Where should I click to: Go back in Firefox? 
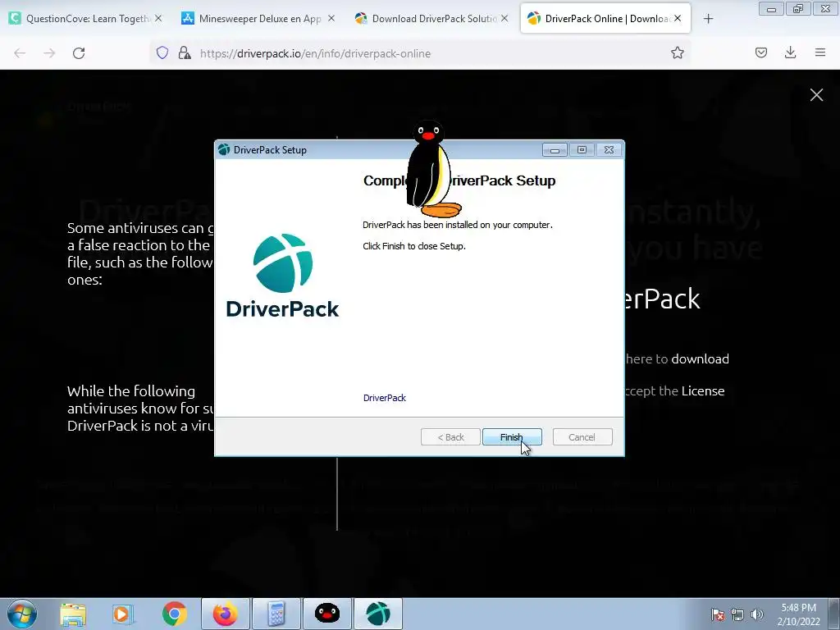[x=20, y=53]
